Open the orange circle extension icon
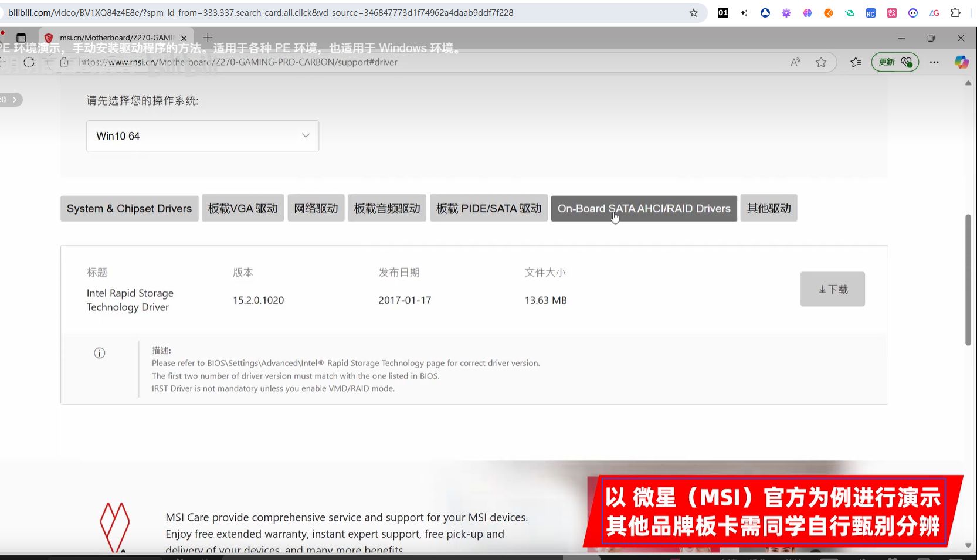 tap(829, 13)
